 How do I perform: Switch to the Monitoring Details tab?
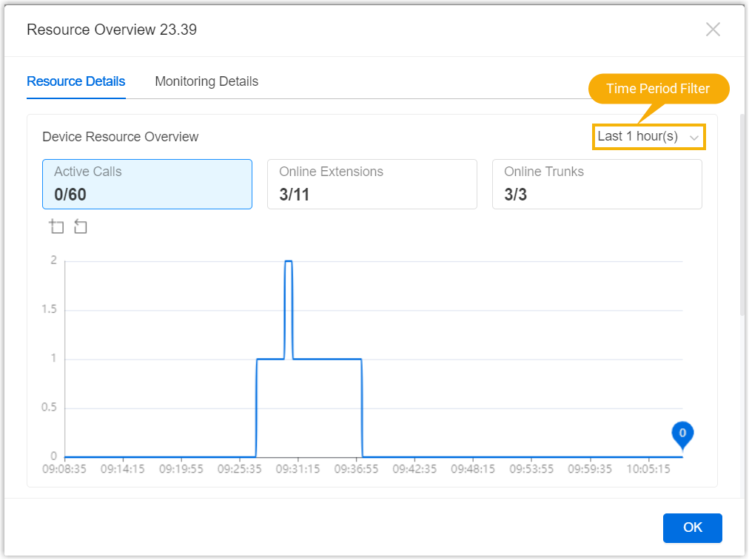click(x=206, y=81)
